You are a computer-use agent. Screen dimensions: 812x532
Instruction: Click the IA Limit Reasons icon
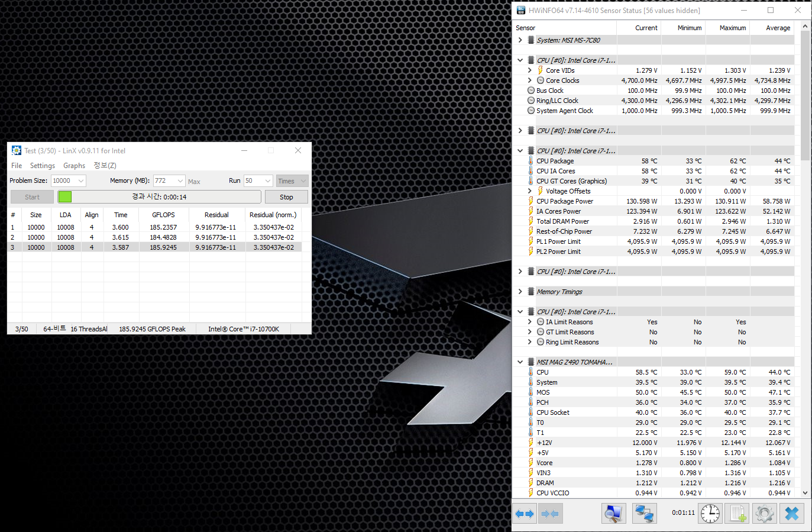[541, 322]
